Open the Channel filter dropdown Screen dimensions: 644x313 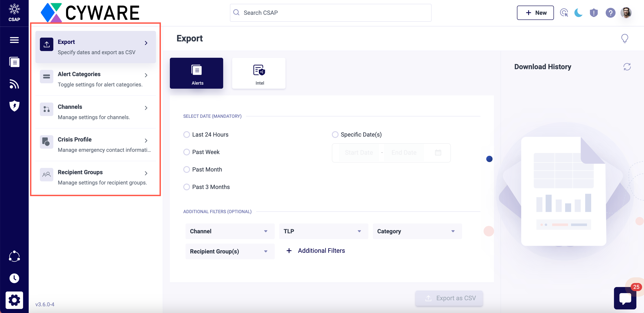pyautogui.click(x=229, y=231)
